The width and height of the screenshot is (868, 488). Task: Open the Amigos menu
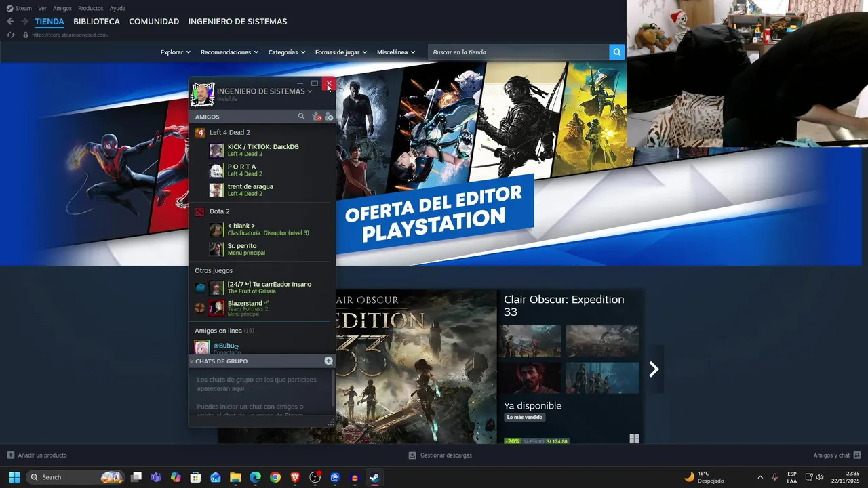[62, 8]
